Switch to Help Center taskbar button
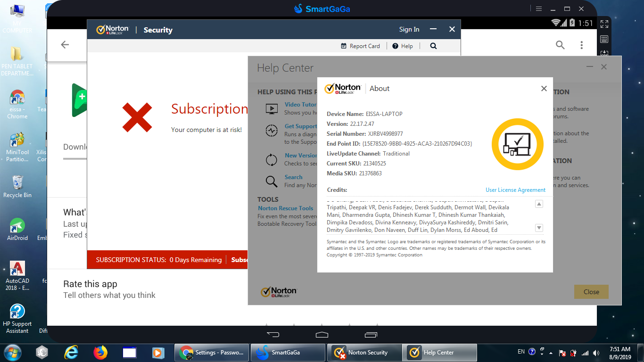 [x=439, y=352]
